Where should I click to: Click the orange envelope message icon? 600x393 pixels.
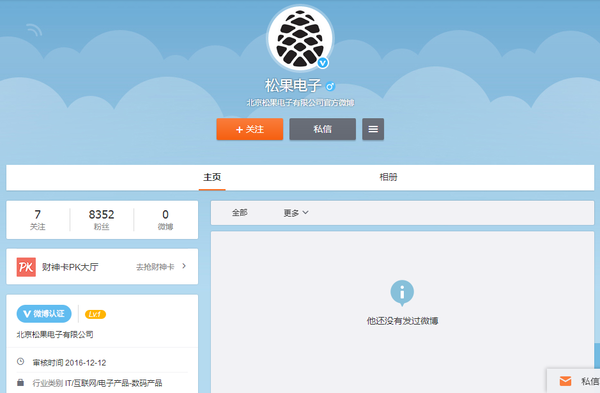point(565,381)
